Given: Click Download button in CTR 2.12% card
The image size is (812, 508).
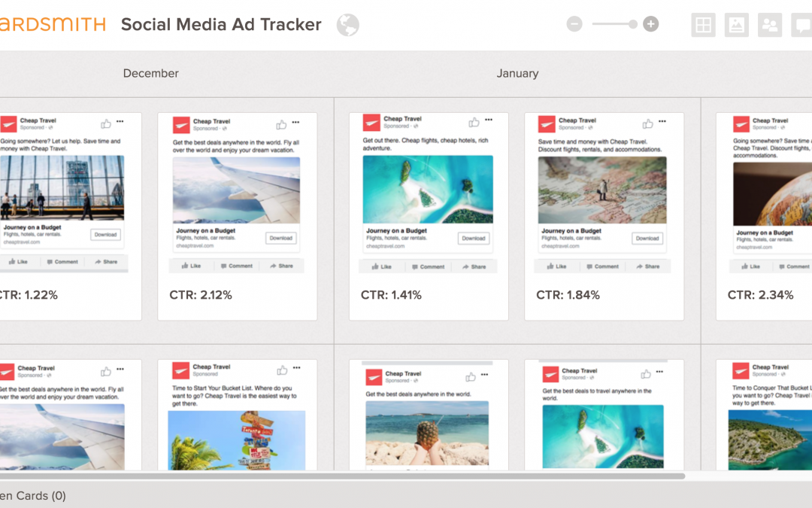Looking at the screenshot, I should (x=281, y=238).
